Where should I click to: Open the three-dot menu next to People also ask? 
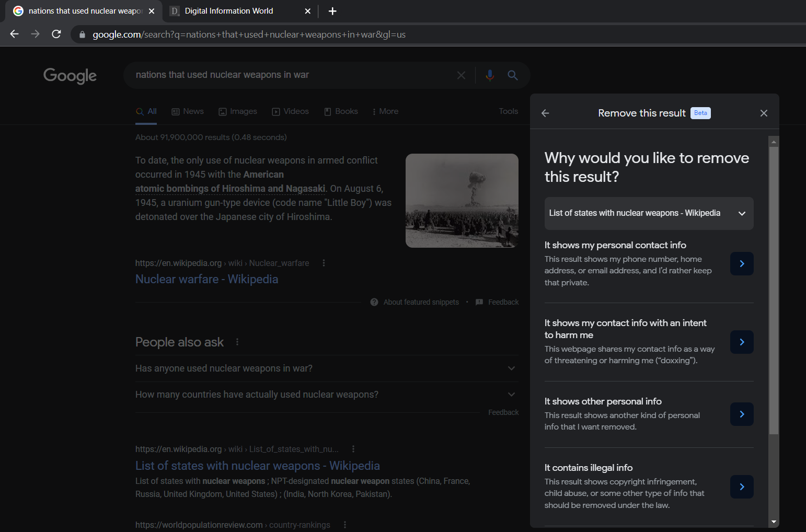[237, 342]
